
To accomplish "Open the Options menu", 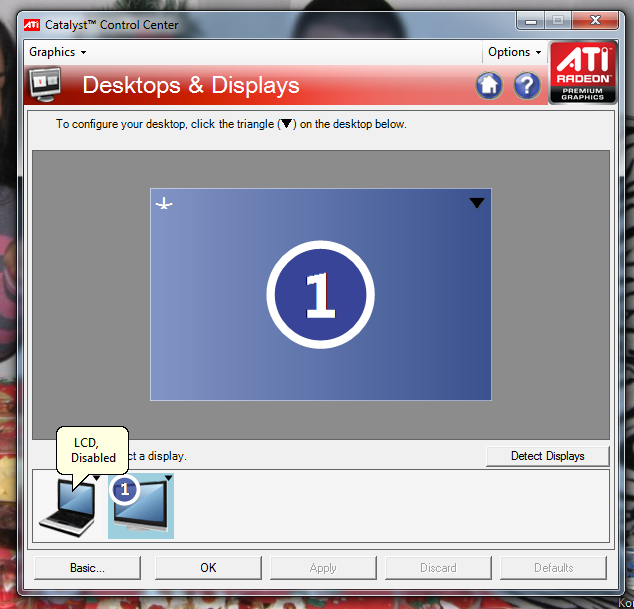I will [514, 52].
